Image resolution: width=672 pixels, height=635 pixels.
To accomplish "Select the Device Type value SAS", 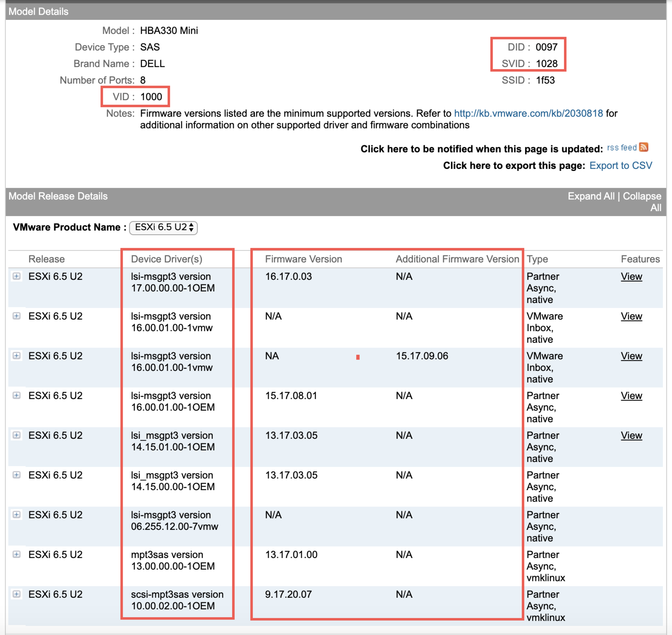I will [x=150, y=47].
